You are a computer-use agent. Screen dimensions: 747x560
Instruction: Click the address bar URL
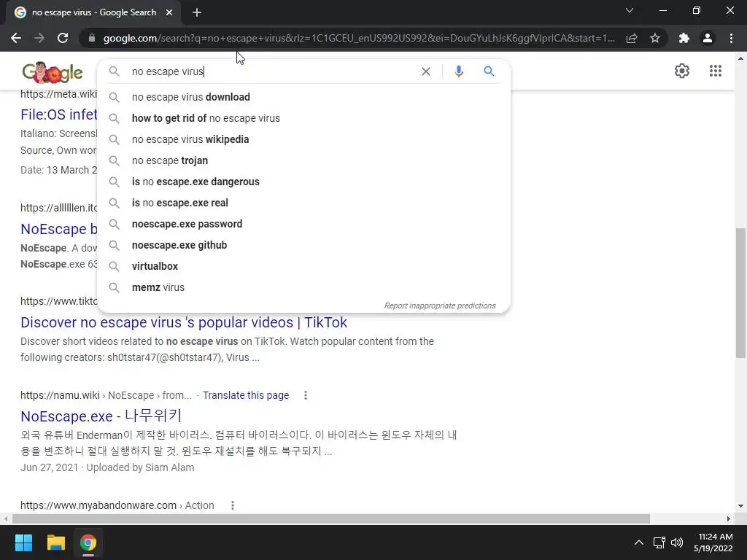(359, 38)
